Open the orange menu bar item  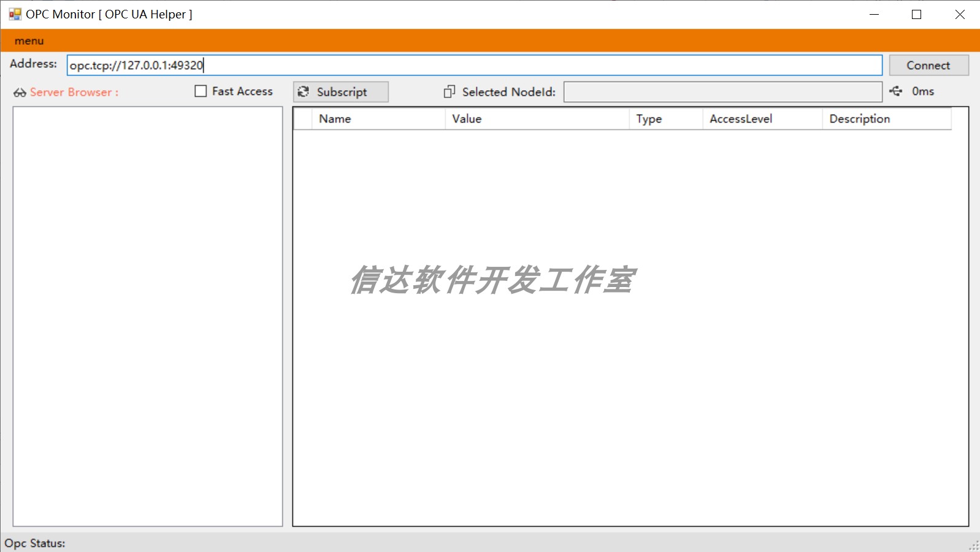tap(29, 41)
